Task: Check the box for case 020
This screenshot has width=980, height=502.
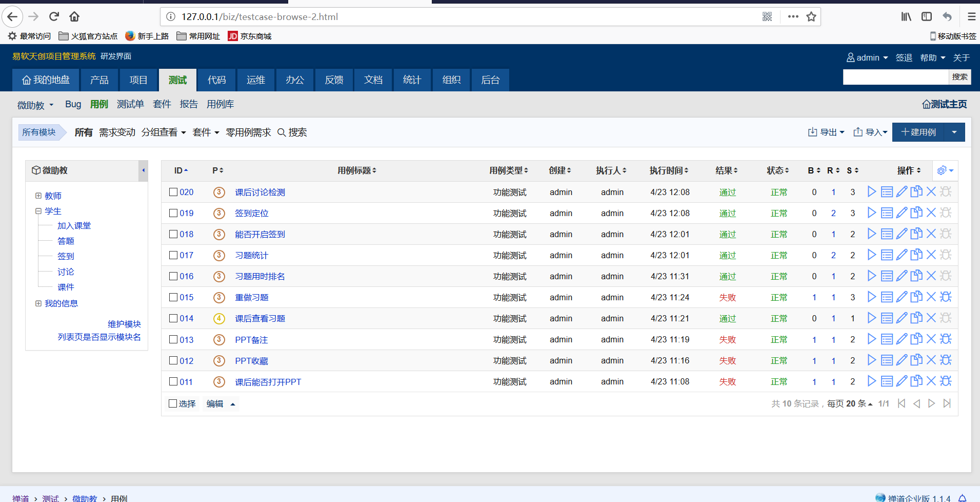Action: (x=173, y=192)
